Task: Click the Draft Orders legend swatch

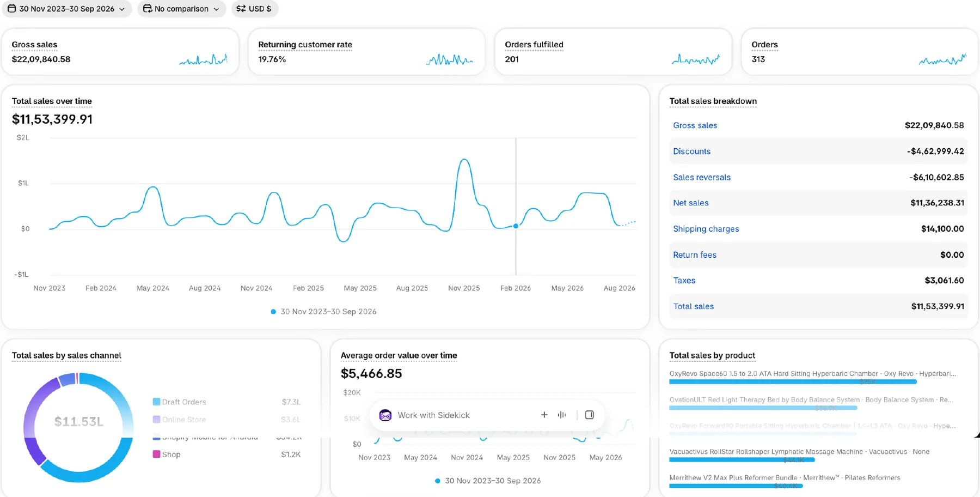Action: coord(156,402)
